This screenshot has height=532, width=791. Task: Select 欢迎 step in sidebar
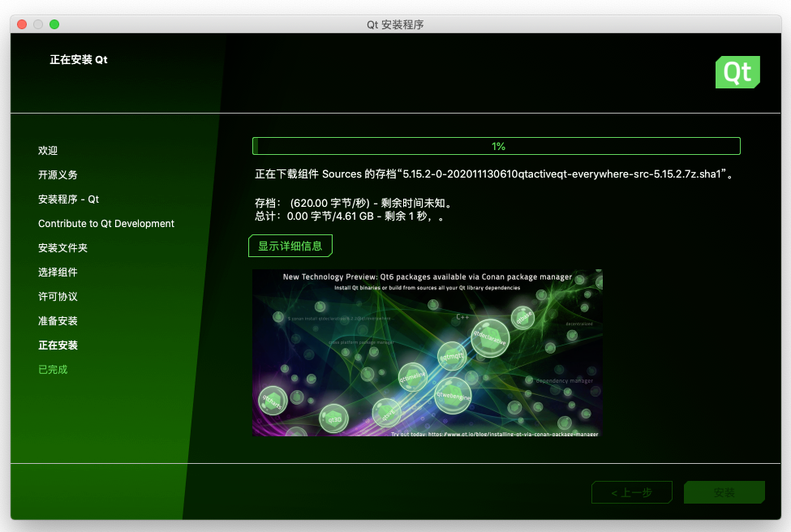pos(48,150)
